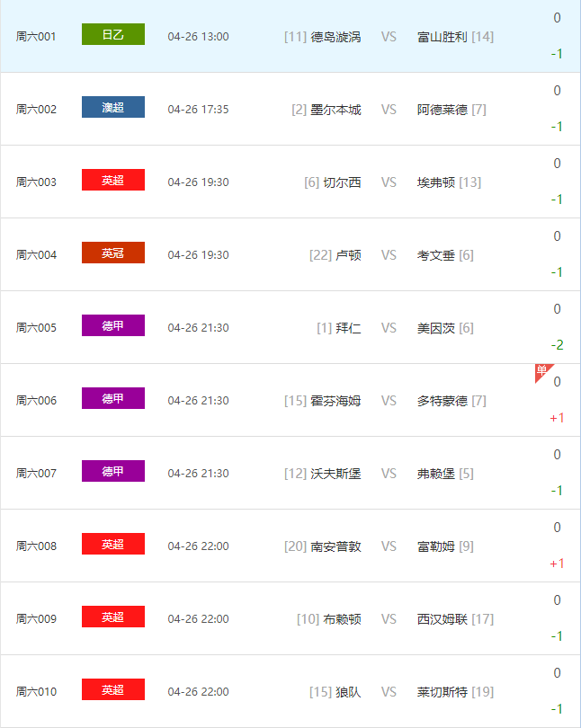Click the 英超 badge in row 周六010
Screen dimensions: 581x728
[112, 689]
